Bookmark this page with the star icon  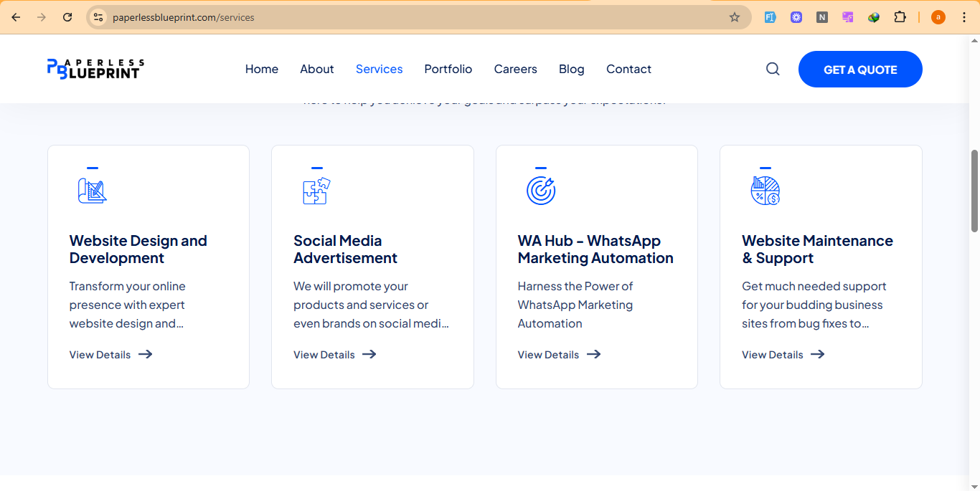pos(734,17)
